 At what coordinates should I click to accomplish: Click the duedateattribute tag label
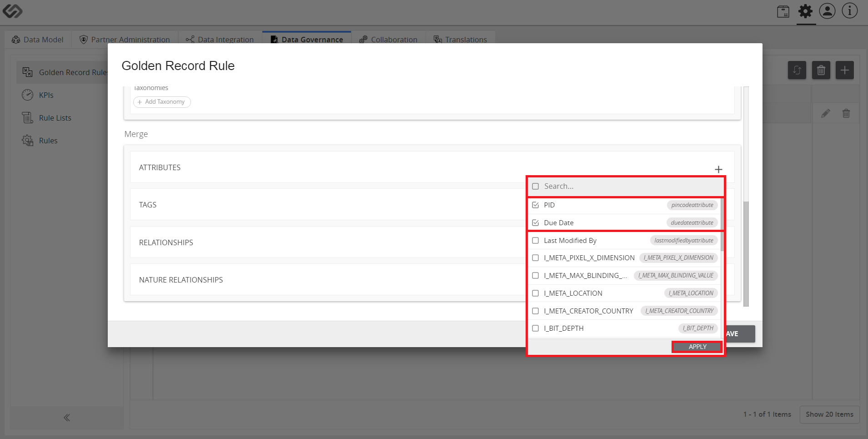tap(692, 223)
